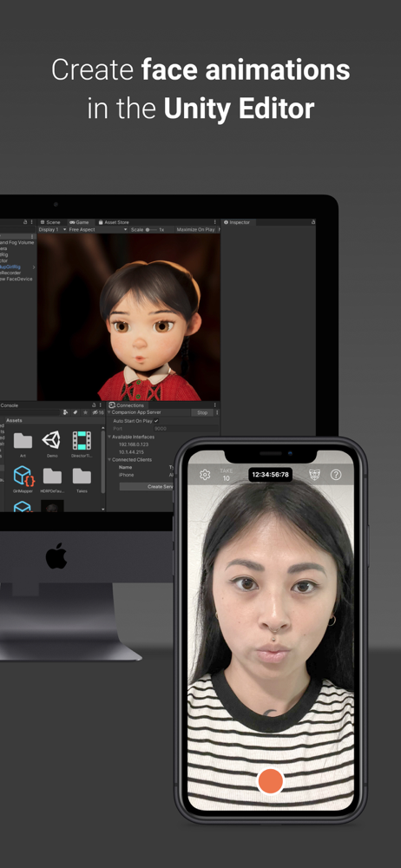Open the Display 1 dropdown
Viewport: 401px width, 868px height.
[x=52, y=229]
